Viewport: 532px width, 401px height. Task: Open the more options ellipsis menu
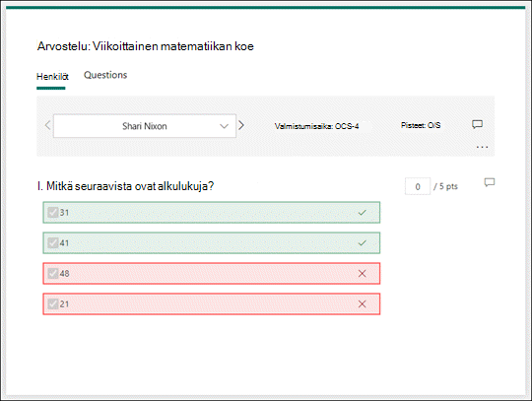[x=482, y=147]
